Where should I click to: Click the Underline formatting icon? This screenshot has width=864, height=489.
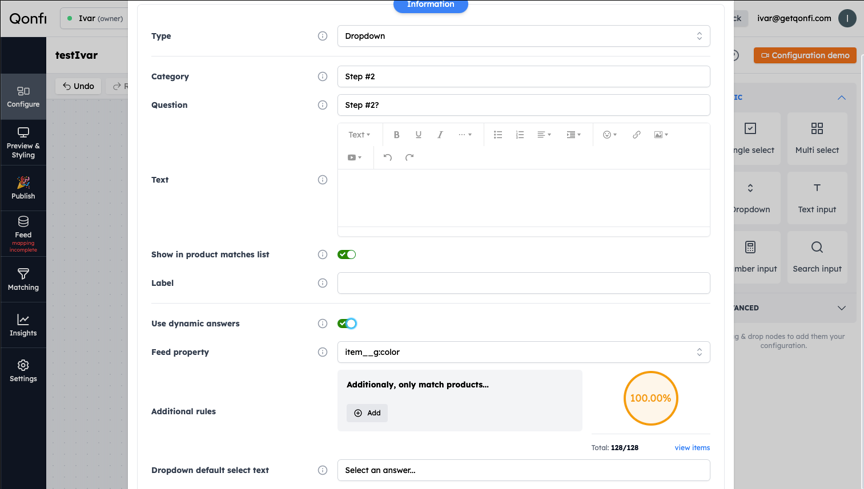(418, 135)
